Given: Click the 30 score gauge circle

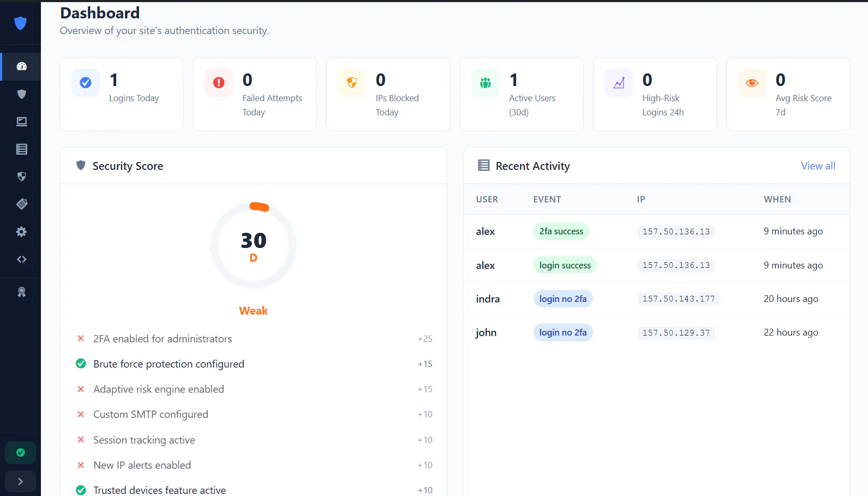Looking at the screenshot, I should point(253,245).
